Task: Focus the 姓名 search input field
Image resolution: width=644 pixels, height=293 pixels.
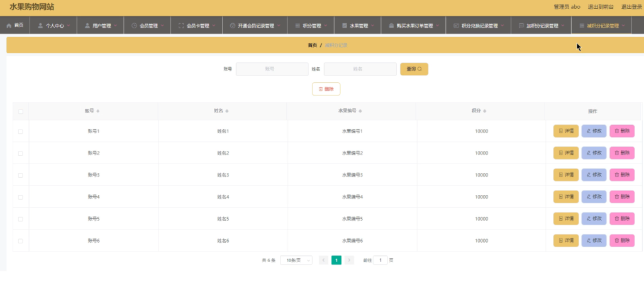Action: click(x=360, y=69)
